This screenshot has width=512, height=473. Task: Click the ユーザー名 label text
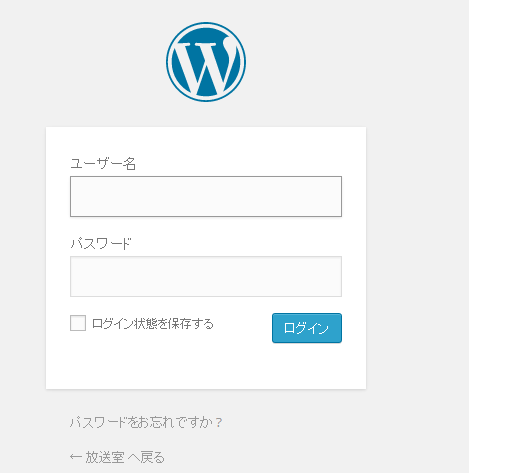tap(103, 164)
